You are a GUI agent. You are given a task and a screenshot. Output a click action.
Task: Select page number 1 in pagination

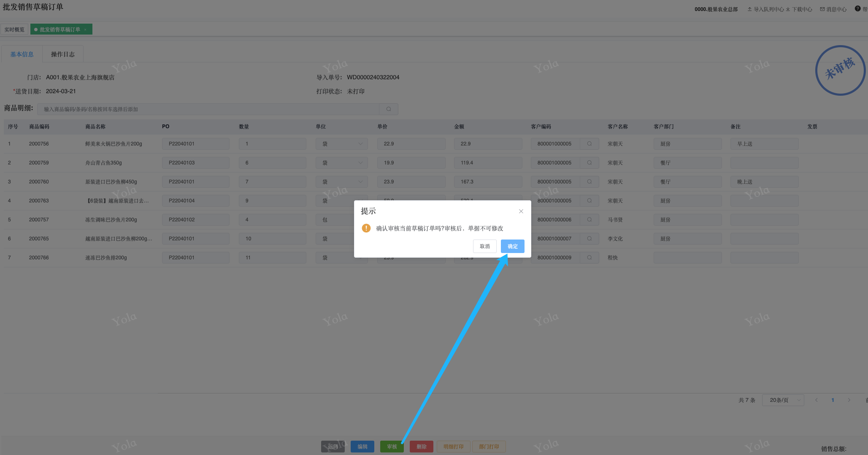click(x=833, y=400)
